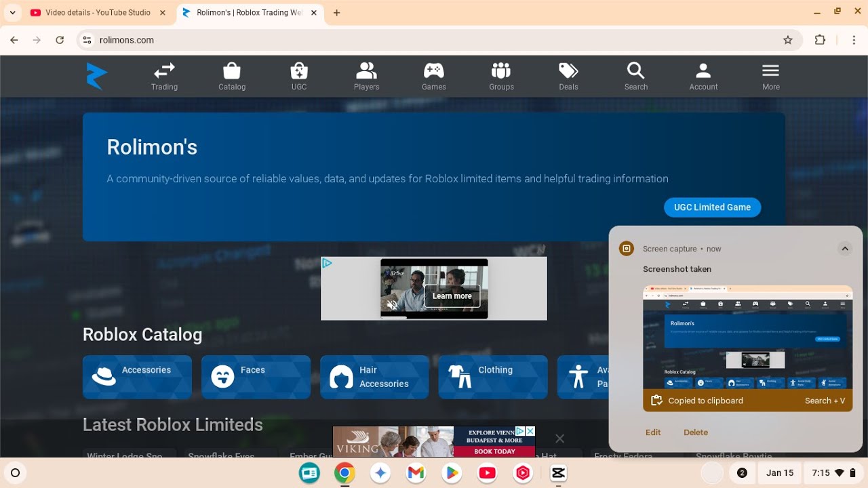Select the Rolimon's Roblox Trading tab
Image resolution: width=868 pixels, height=488 pixels.
(x=250, y=13)
